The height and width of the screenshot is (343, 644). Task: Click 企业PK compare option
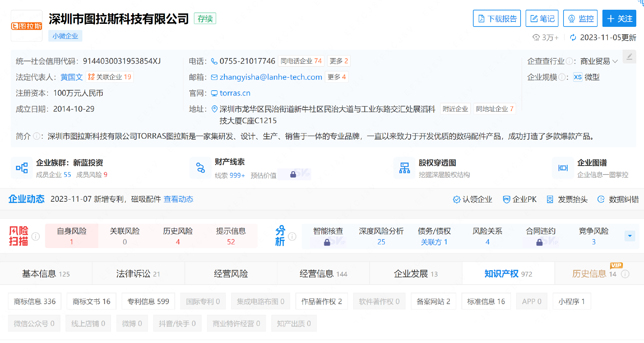[520, 199]
